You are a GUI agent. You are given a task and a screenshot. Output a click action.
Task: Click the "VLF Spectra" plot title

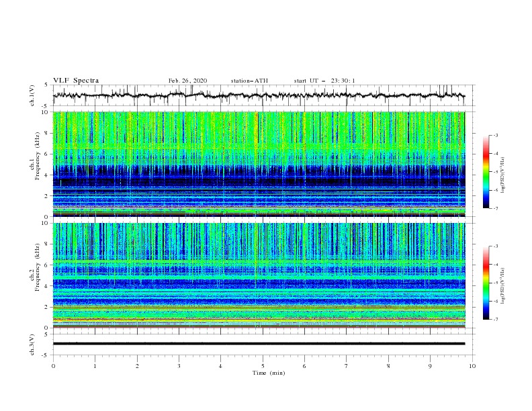(76, 81)
